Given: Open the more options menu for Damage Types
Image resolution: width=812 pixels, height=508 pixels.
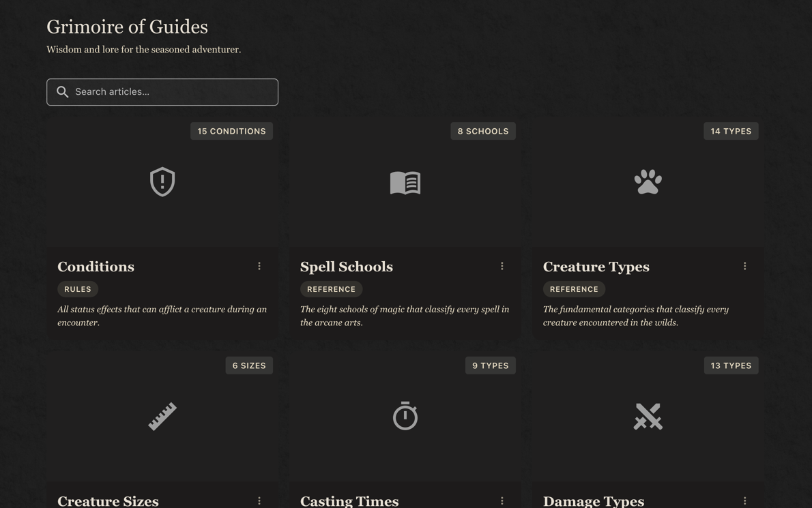Looking at the screenshot, I should point(744,500).
